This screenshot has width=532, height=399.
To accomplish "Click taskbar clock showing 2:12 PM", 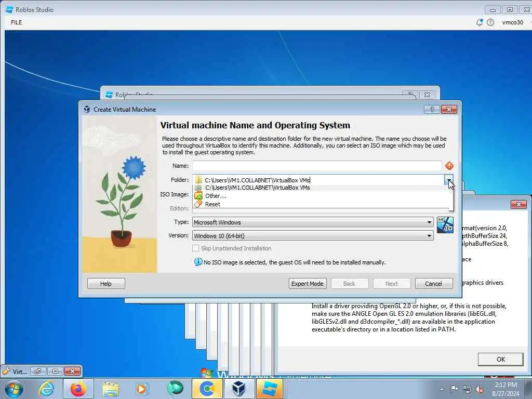I will click(506, 389).
